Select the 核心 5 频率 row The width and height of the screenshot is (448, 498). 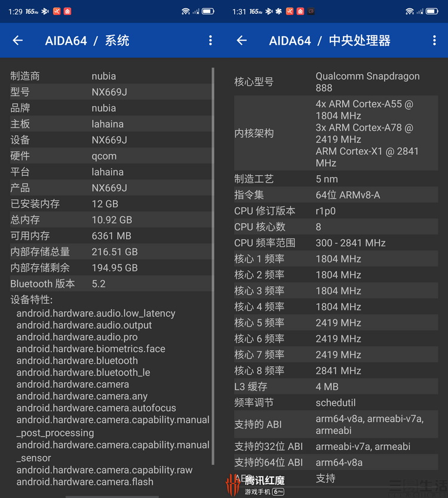(x=336, y=323)
